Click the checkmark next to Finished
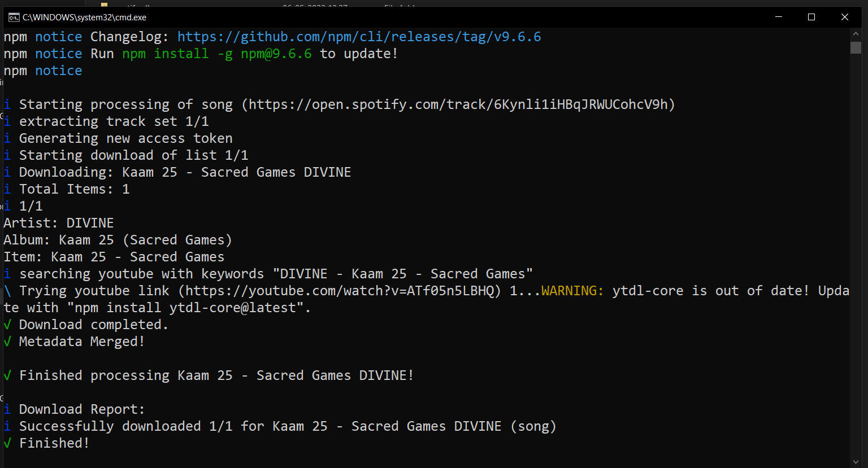The width and height of the screenshot is (868, 468). pyautogui.click(x=7, y=443)
